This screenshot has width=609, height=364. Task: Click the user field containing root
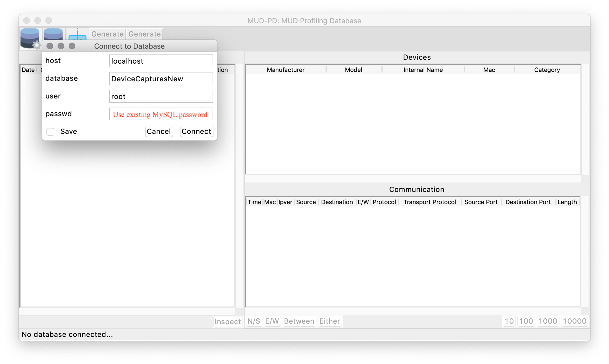tap(161, 97)
